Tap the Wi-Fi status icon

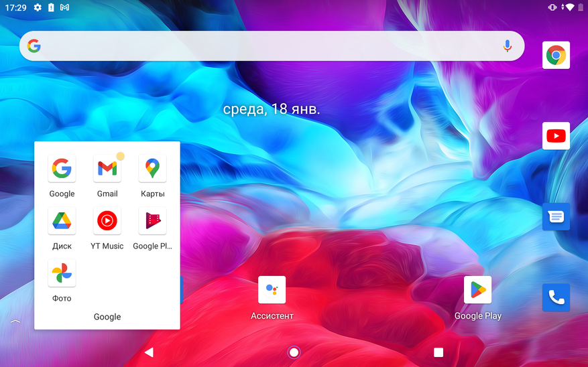[570, 7]
